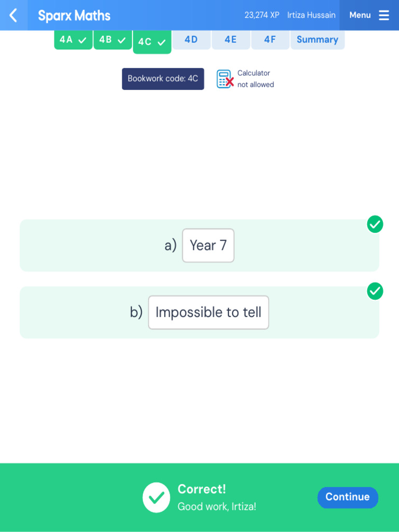Image resolution: width=399 pixels, height=532 pixels.
Task: Open the hamburger Menu icon
Action: point(384,15)
